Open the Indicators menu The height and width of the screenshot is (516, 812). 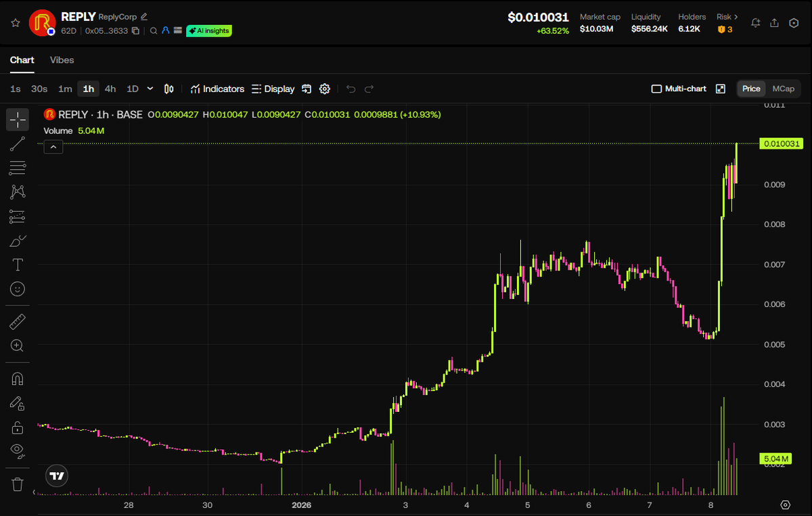217,89
